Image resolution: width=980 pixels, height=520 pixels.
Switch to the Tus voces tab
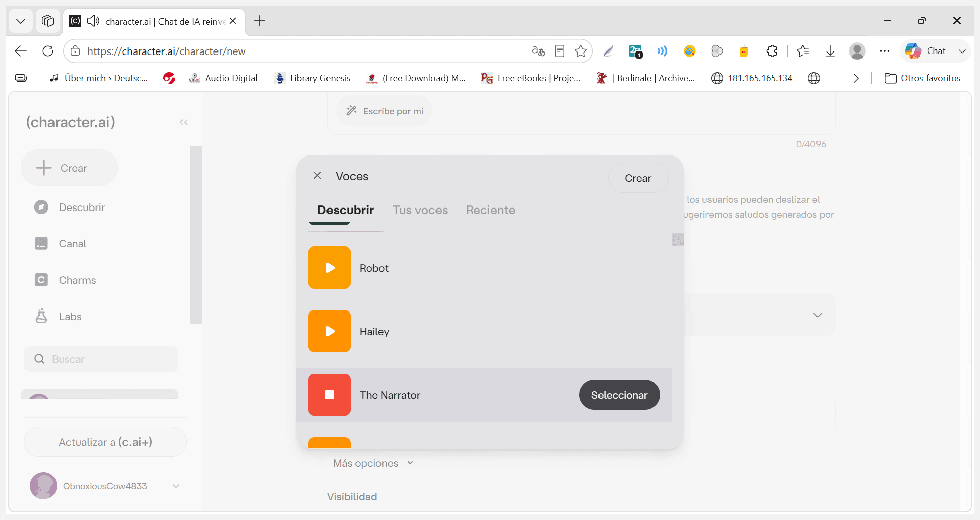coord(420,210)
